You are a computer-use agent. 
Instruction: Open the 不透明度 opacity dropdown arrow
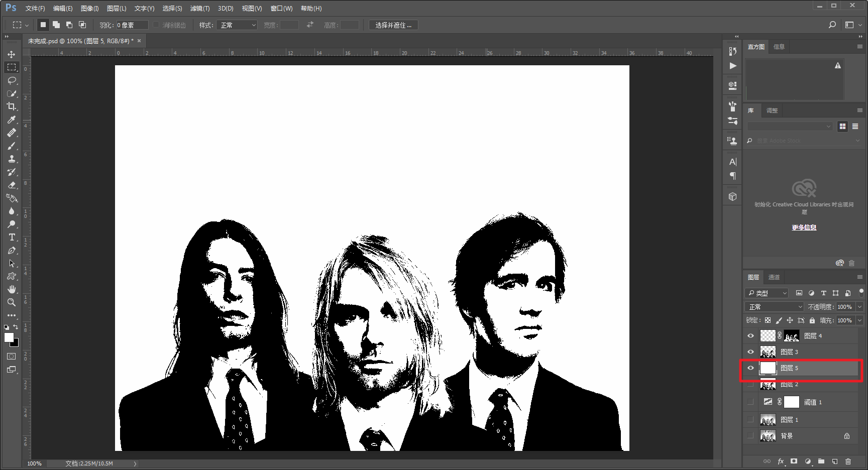click(x=859, y=307)
